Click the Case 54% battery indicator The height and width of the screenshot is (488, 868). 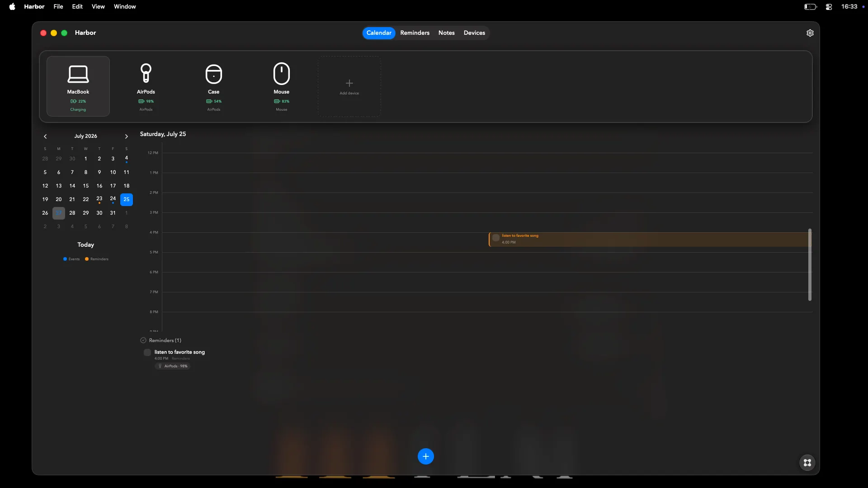214,101
